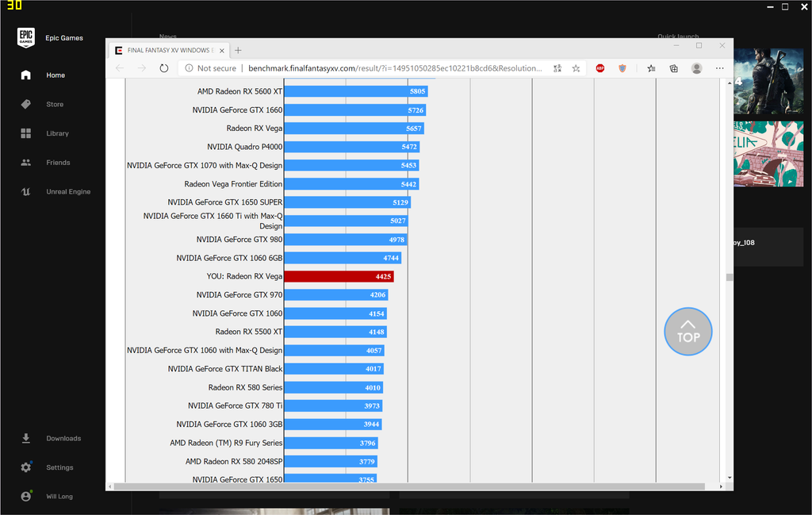This screenshot has width=812, height=515.
Task: Open browser Collections
Action: click(x=674, y=68)
